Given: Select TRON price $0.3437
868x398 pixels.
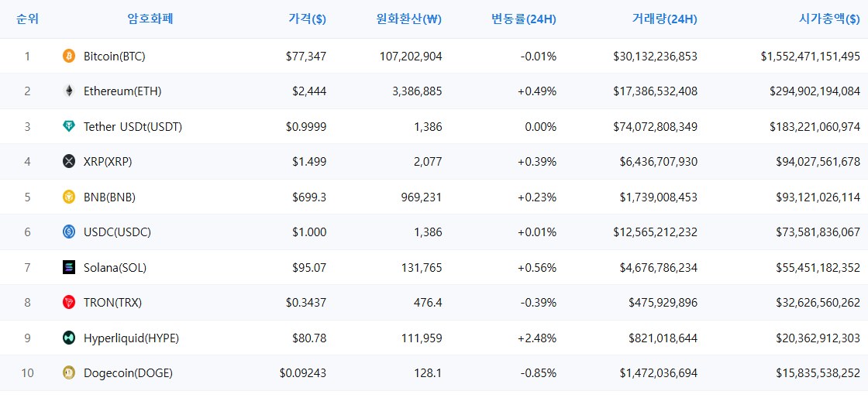Looking at the screenshot, I should coord(306,302).
